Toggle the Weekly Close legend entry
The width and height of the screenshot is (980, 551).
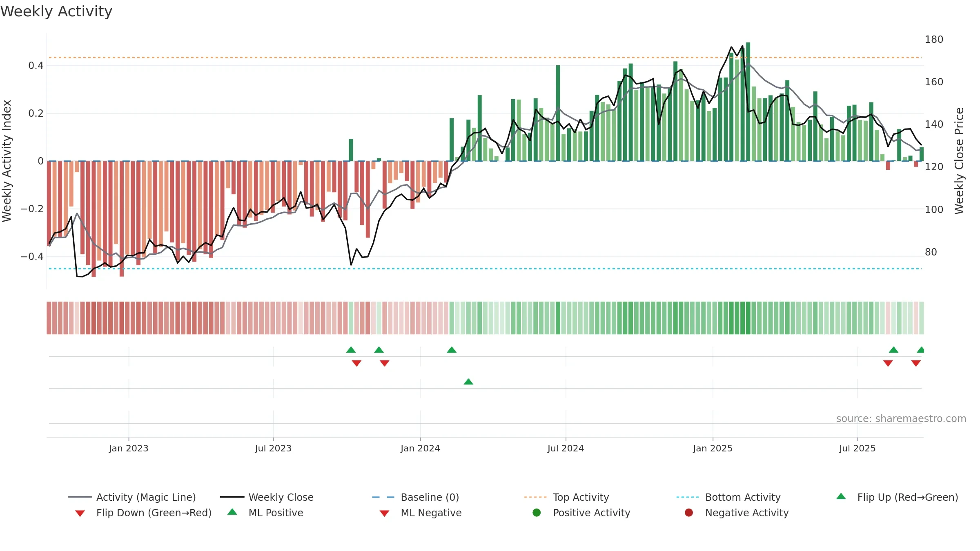pyautogui.click(x=267, y=497)
